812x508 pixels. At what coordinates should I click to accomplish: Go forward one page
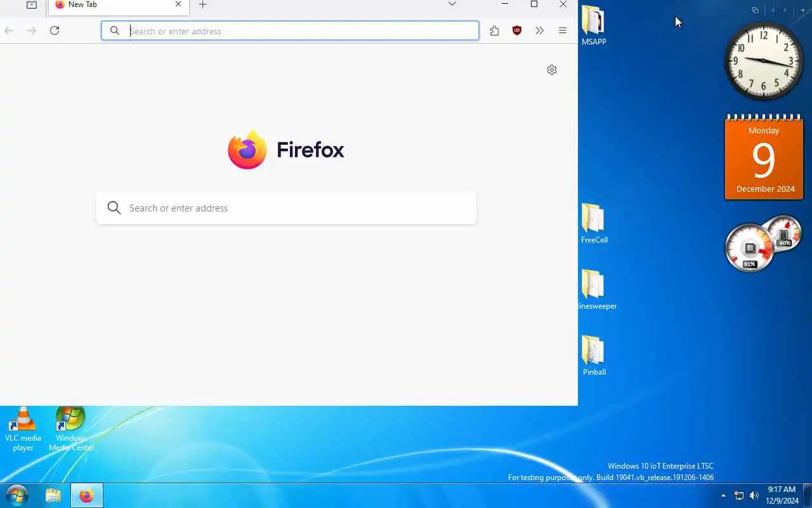pyautogui.click(x=32, y=30)
